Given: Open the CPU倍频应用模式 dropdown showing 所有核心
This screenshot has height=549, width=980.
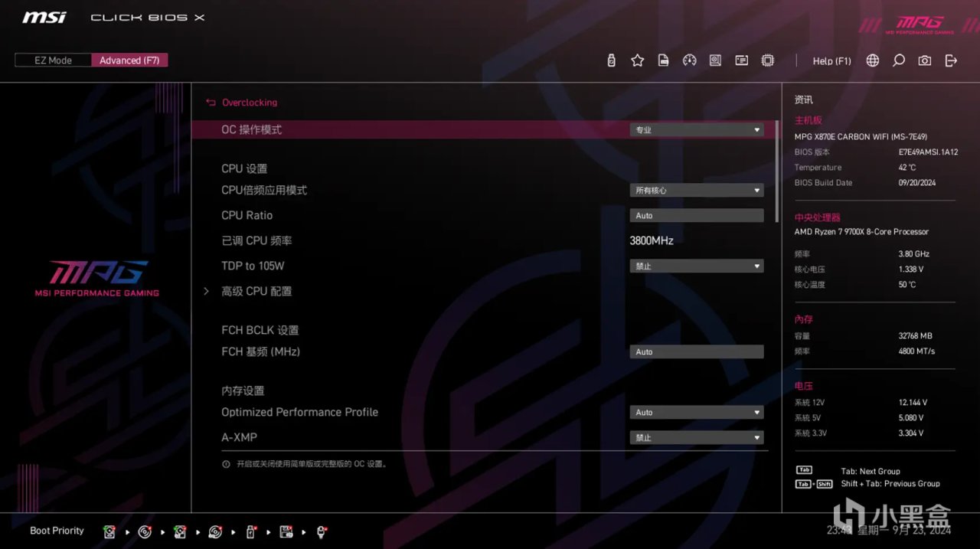Looking at the screenshot, I should pyautogui.click(x=697, y=191).
